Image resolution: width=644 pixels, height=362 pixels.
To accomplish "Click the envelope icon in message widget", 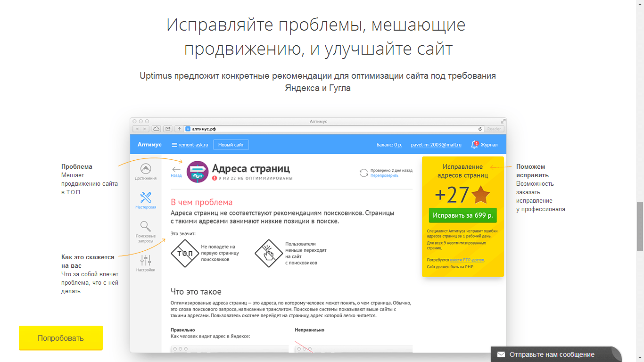I will click(x=501, y=354).
